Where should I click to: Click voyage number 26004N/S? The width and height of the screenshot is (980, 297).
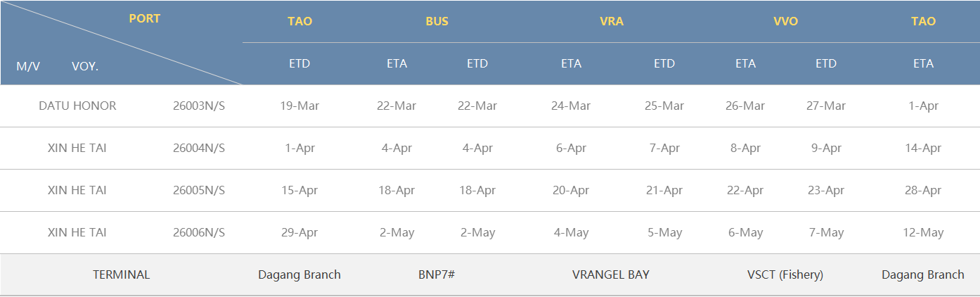(x=199, y=148)
